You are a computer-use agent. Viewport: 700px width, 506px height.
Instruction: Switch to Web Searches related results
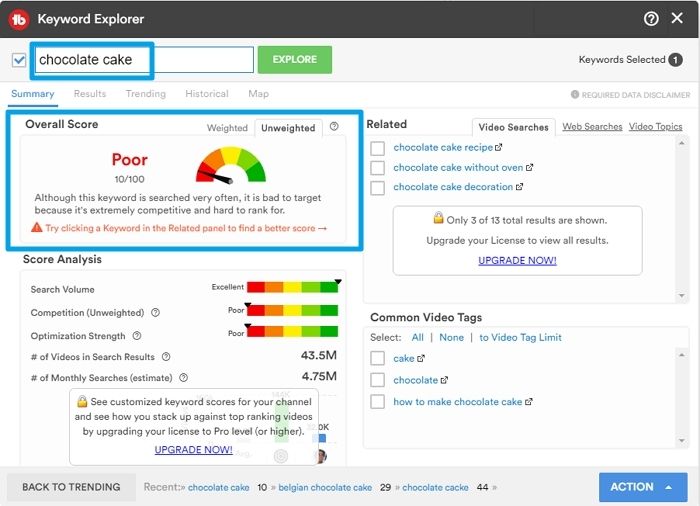tap(592, 127)
